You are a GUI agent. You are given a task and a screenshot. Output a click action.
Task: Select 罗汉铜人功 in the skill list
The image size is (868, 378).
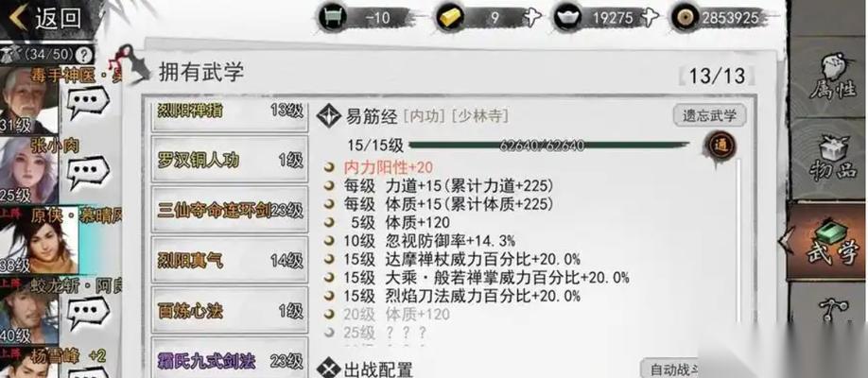point(230,161)
